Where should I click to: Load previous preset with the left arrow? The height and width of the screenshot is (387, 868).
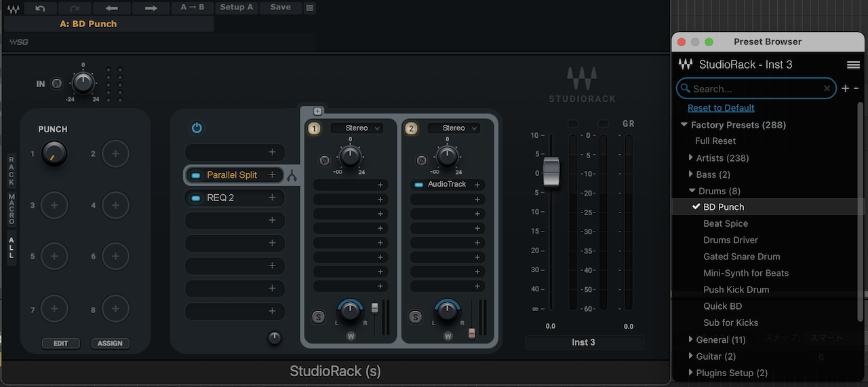click(113, 7)
